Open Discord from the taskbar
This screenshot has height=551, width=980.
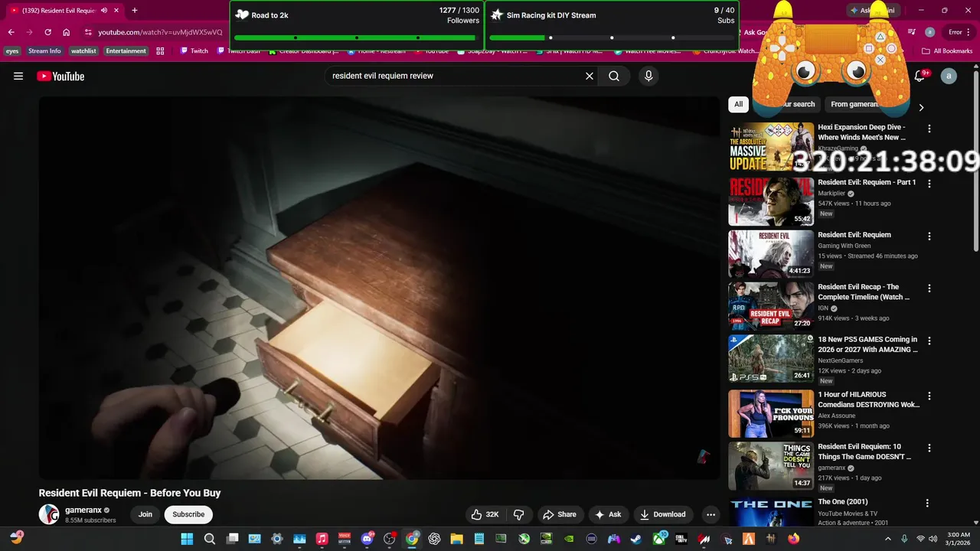click(367, 539)
